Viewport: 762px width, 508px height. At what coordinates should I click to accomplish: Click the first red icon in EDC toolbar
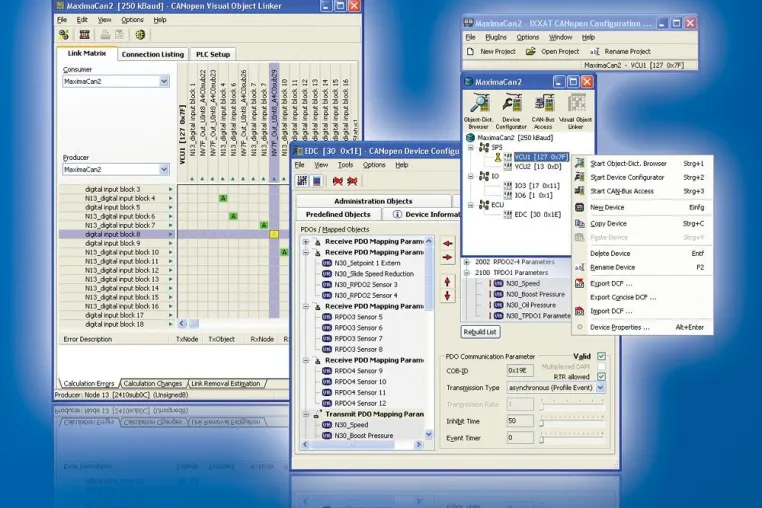coord(338,181)
